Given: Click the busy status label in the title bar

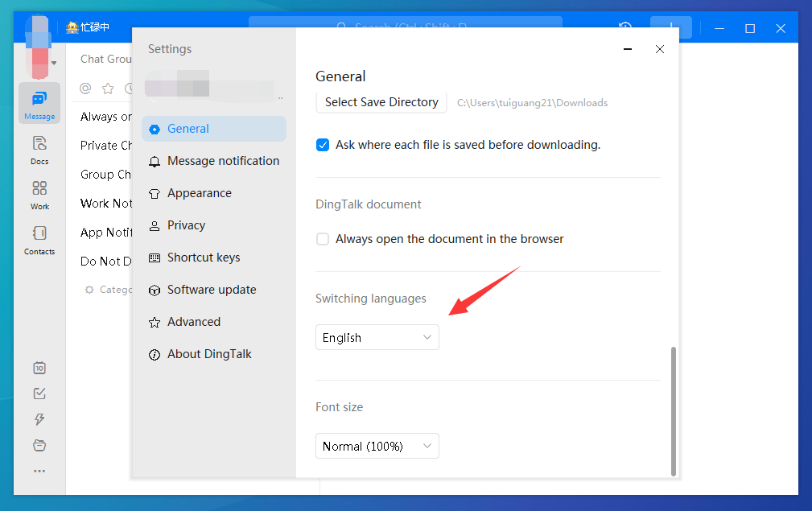Looking at the screenshot, I should tap(88, 27).
